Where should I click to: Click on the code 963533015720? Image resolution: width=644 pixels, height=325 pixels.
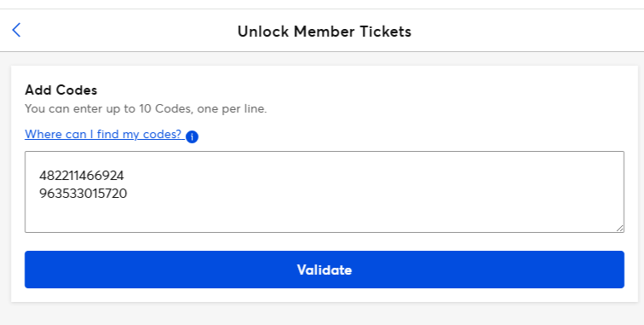click(x=83, y=194)
